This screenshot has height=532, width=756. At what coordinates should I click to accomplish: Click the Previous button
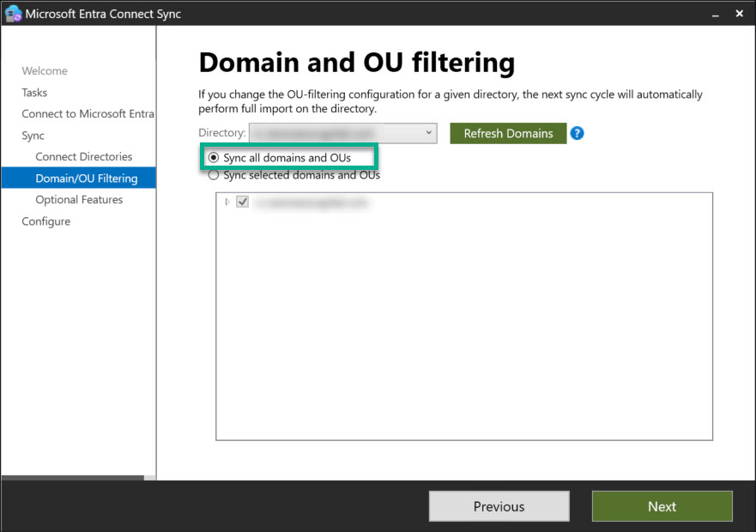(x=499, y=506)
